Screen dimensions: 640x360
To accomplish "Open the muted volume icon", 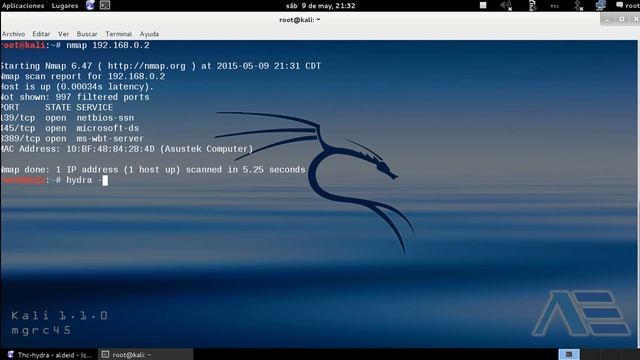I will coord(506,5).
